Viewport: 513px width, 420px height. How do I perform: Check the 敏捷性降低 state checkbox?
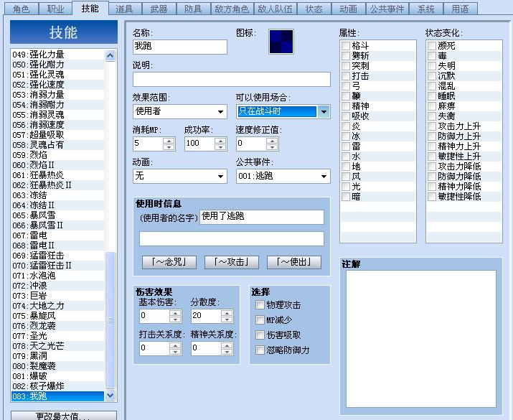tap(432, 197)
